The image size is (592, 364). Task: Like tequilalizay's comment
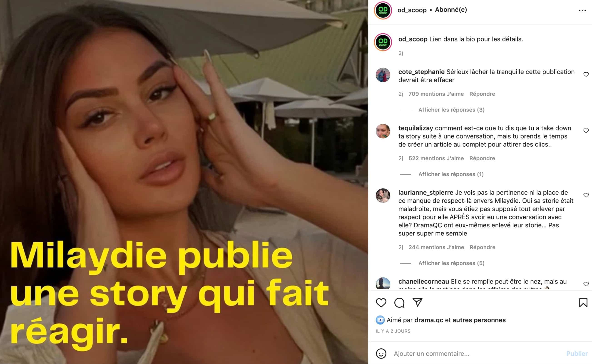586,131
